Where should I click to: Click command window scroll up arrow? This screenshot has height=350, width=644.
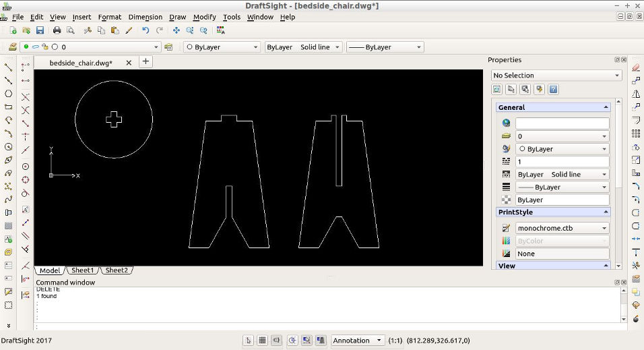624,291
